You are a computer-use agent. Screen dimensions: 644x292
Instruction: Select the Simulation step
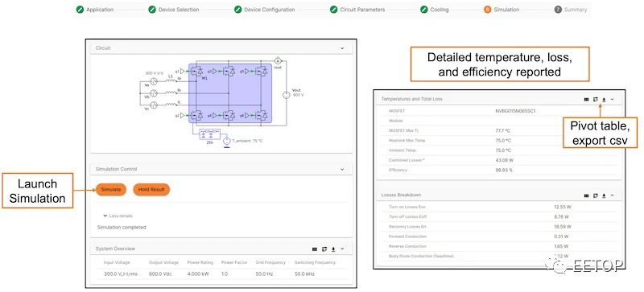(x=502, y=10)
